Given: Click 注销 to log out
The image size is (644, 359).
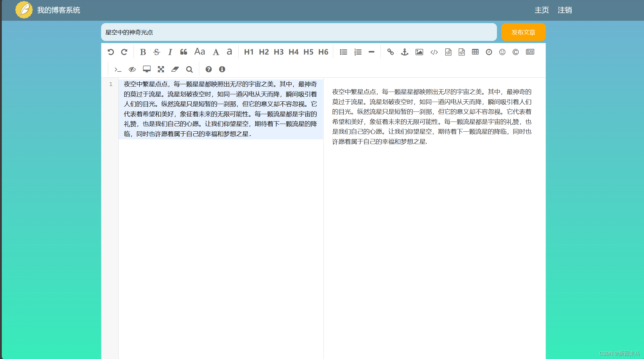Looking at the screenshot, I should click(x=565, y=10).
